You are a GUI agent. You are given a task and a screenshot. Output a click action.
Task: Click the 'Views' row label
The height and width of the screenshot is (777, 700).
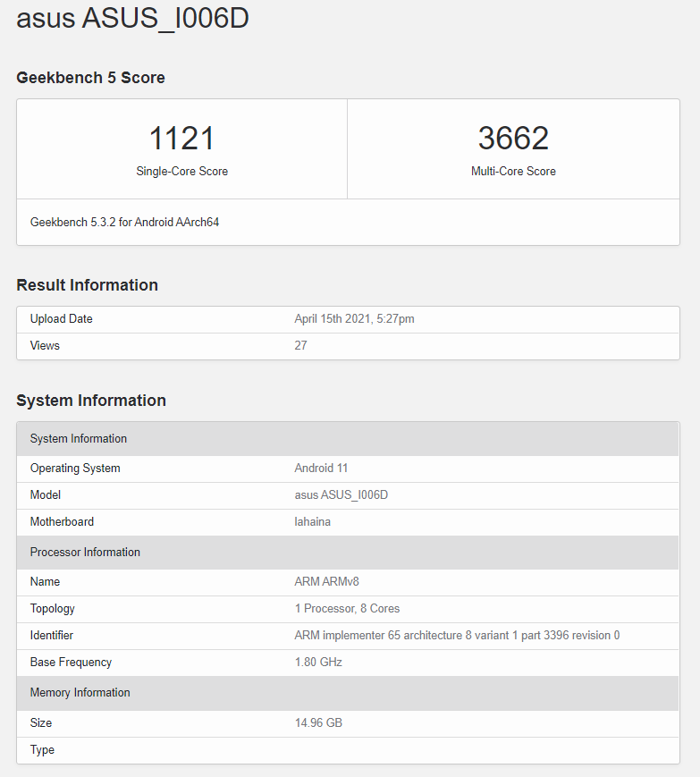(x=45, y=345)
